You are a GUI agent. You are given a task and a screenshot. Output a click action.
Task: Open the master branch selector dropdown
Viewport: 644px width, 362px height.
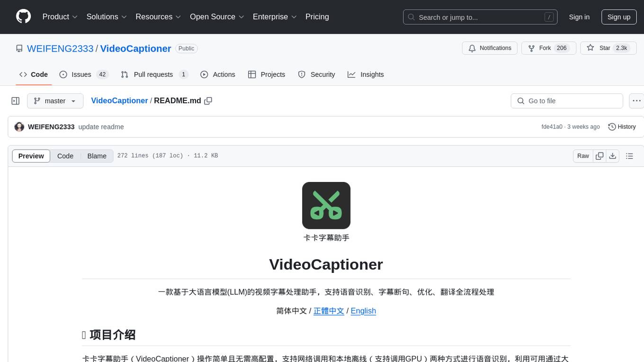[55, 101]
